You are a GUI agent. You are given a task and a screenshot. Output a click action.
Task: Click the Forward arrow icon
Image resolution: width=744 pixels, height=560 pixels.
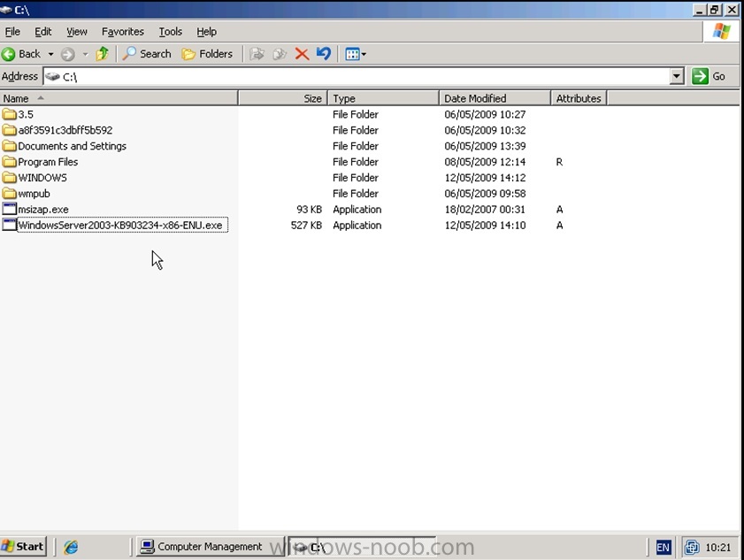68,54
